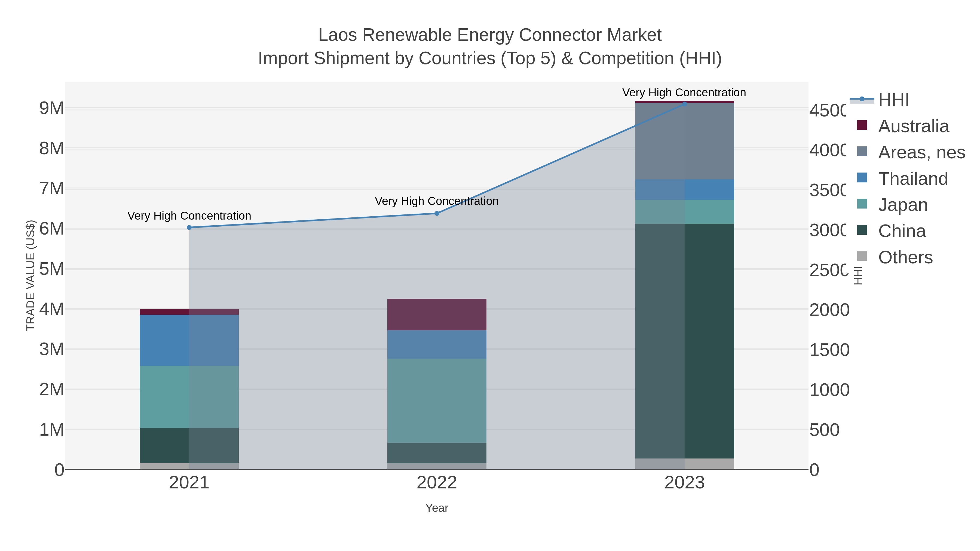
Task: Toggle Areas, nes series in legend
Action: [911, 152]
